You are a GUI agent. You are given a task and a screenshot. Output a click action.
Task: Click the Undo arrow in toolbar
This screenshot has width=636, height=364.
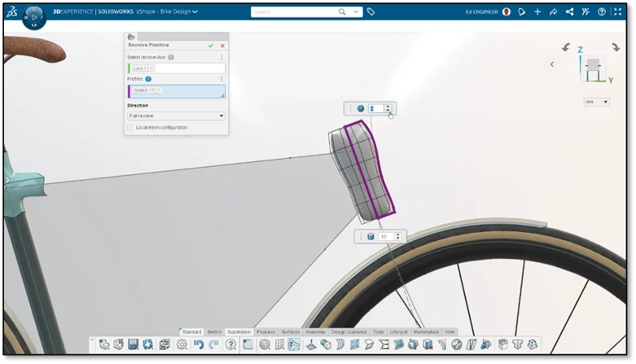click(199, 344)
